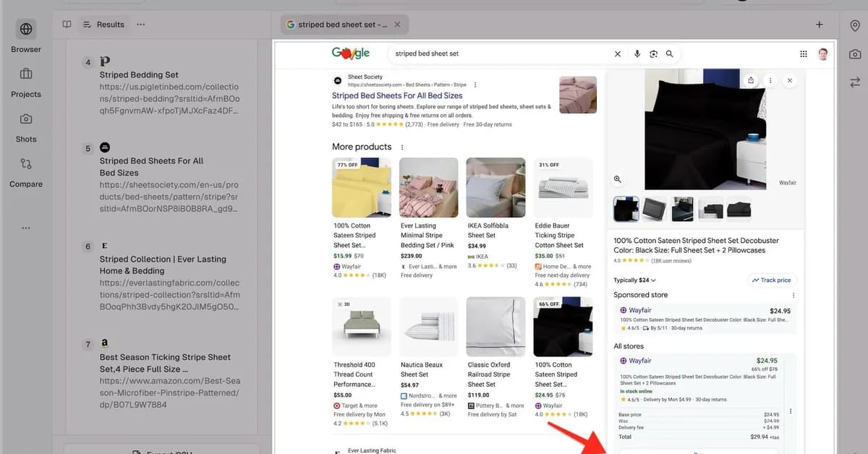Open result 7 Best Season Ticking Stripe Sheet

[x=165, y=363]
